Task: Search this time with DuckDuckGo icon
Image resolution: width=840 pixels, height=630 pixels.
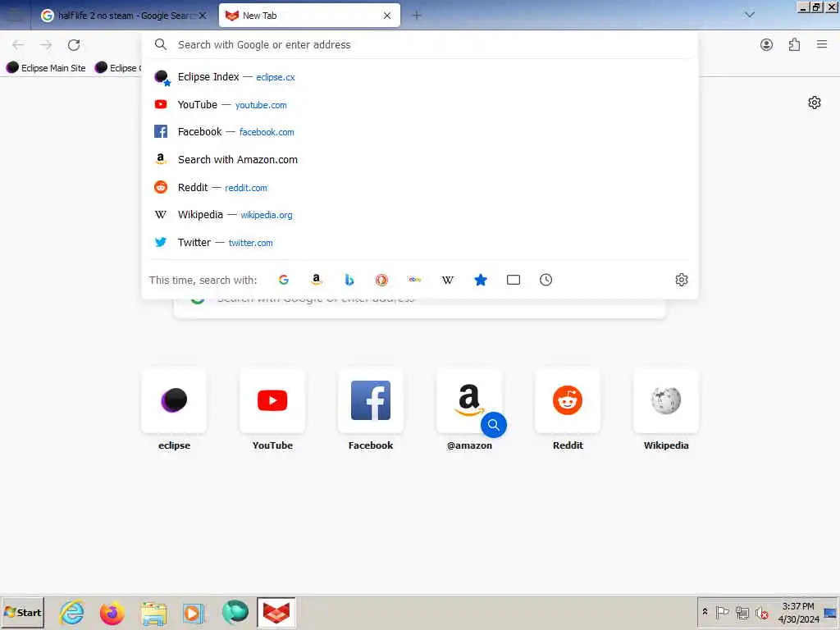Action: 381,280
